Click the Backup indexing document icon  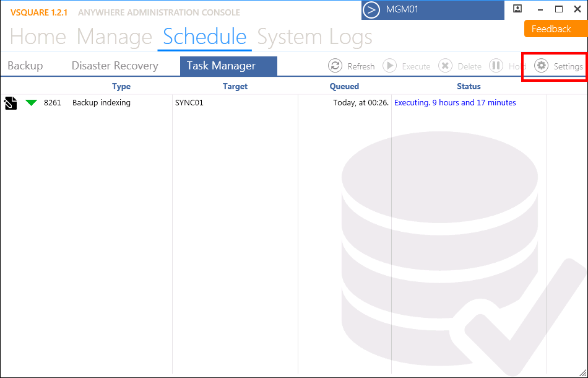tap(11, 103)
